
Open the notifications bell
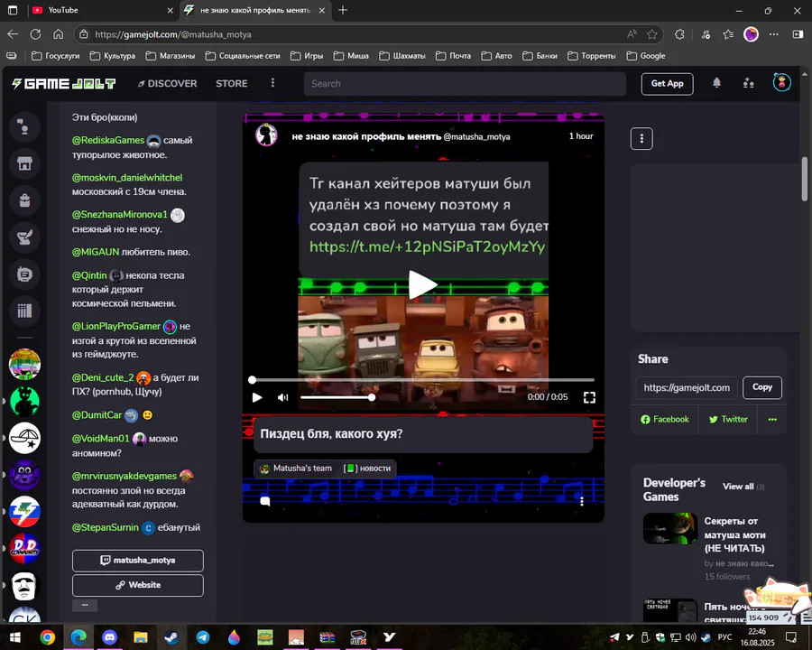(716, 83)
